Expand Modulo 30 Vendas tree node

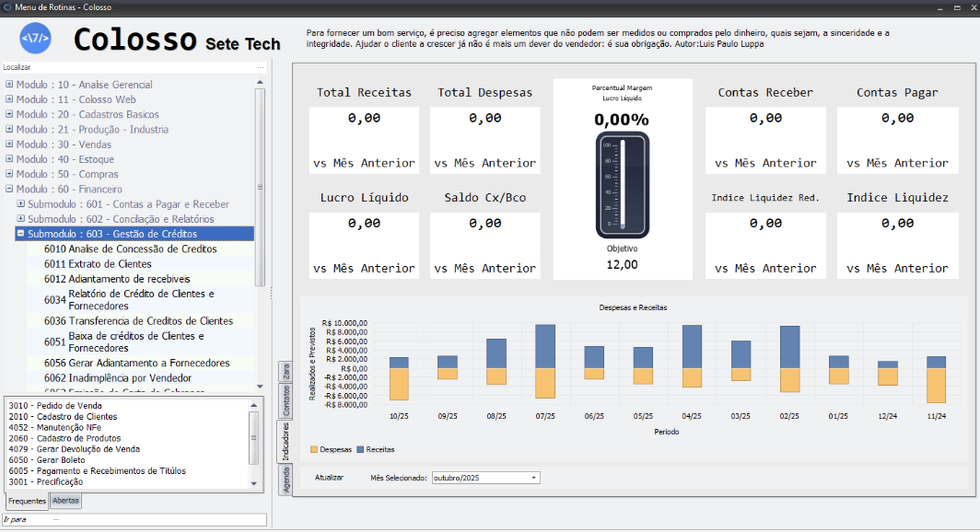9,145
